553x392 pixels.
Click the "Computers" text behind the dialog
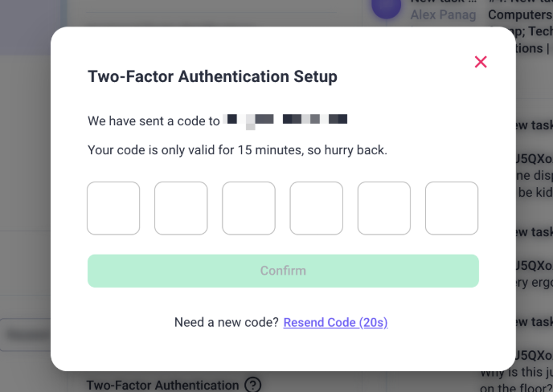[519, 14]
